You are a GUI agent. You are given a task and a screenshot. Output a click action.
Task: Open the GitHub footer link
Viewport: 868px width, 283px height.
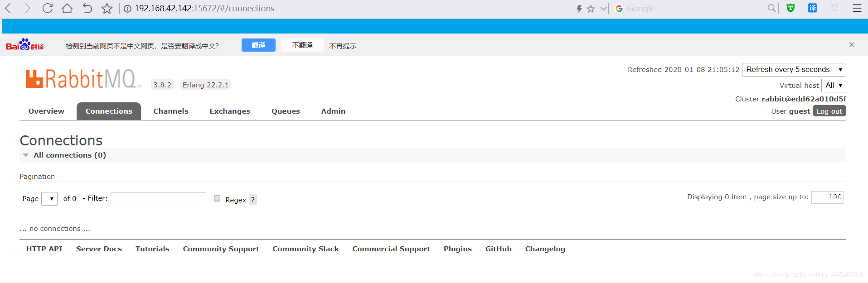click(x=498, y=249)
